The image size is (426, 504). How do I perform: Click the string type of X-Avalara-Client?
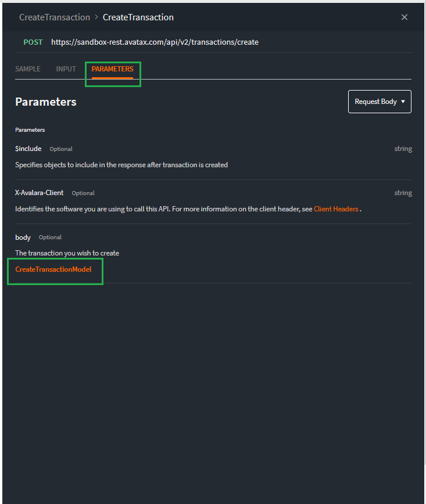pyautogui.click(x=403, y=193)
